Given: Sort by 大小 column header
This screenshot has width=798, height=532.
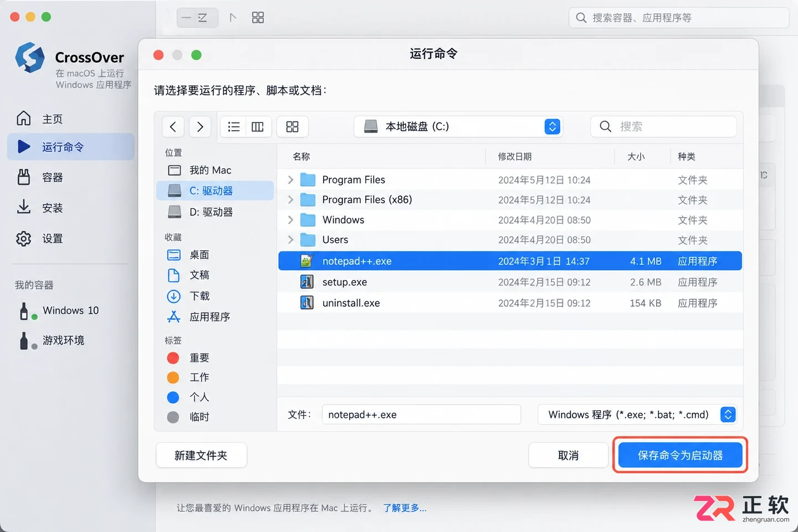Looking at the screenshot, I should pyautogui.click(x=636, y=157).
